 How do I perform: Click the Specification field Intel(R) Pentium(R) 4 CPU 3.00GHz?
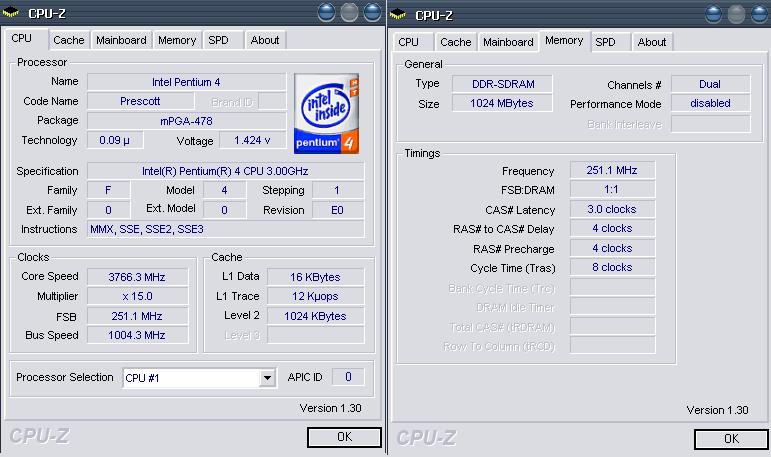(x=225, y=171)
